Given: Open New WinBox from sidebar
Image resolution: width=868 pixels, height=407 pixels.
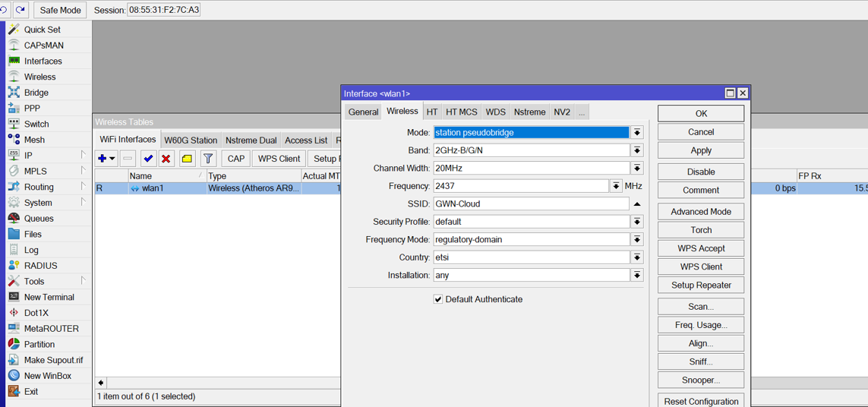Looking at the screenshot, I should 48,375.
